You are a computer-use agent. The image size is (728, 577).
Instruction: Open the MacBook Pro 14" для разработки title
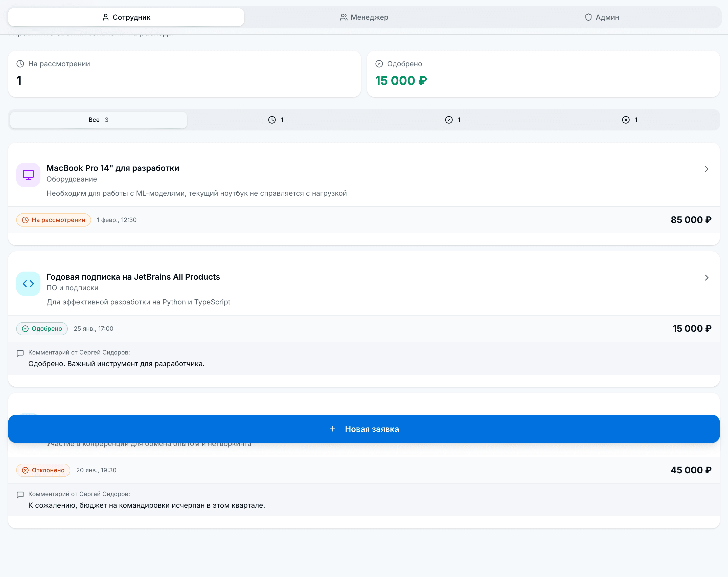coord(113,168)
